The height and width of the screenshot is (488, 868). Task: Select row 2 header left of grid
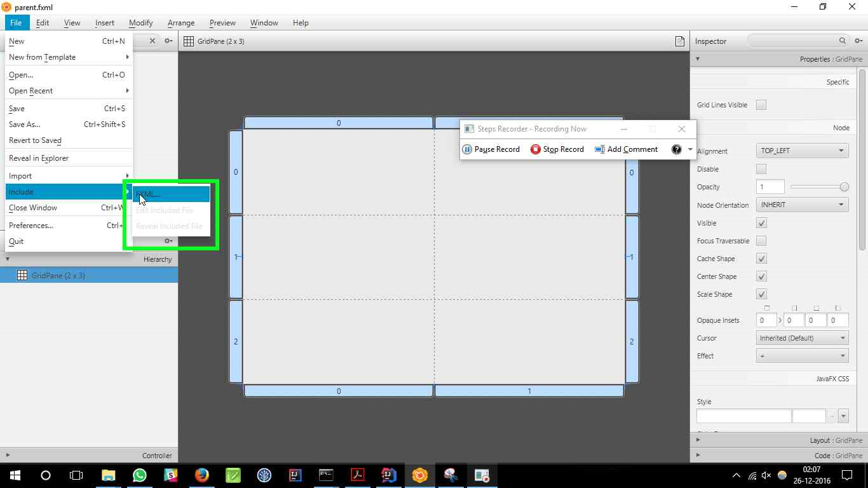tap(236, 341)
